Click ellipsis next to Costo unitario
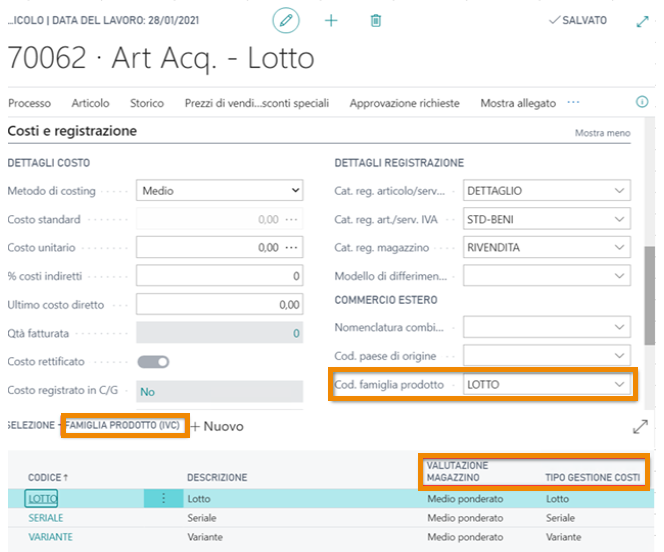664x552 pixels. [x=292, y=247]
